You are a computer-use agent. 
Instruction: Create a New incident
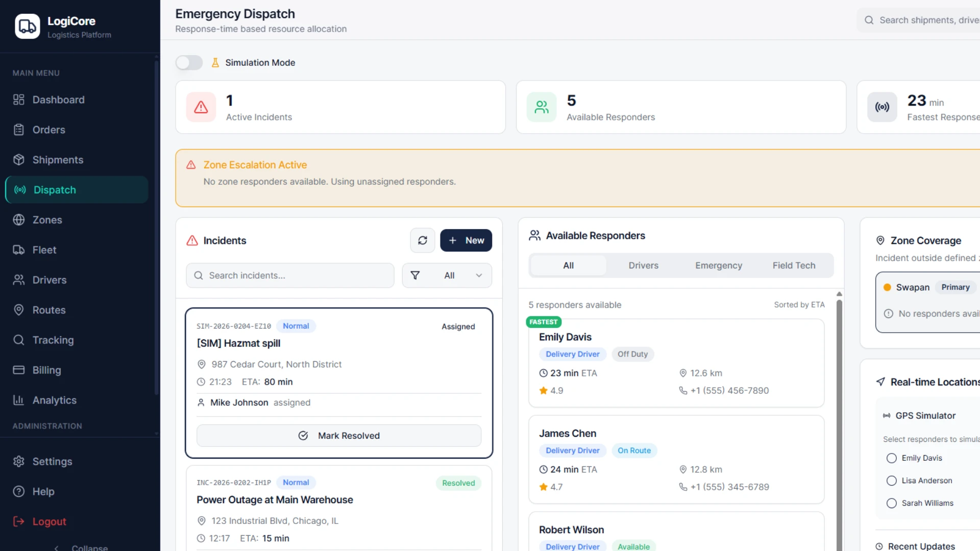click(x=466, y=240)
